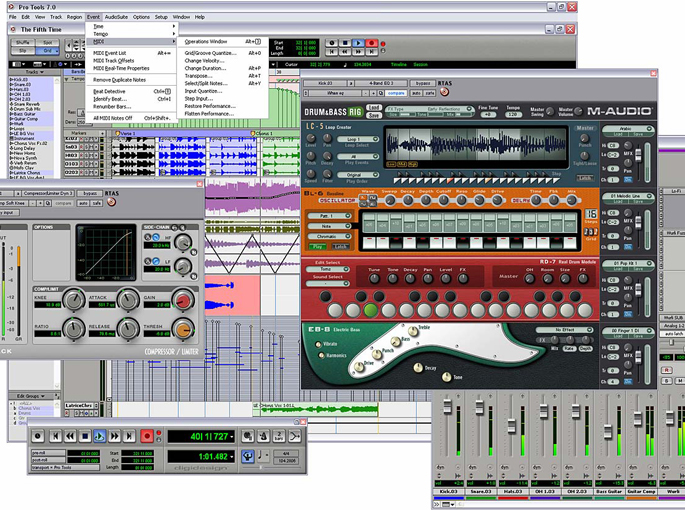The image size is (685, 510).
Task: Select Grid/Groove Quantize from MIDI submenu
Action: pos(211,53)
